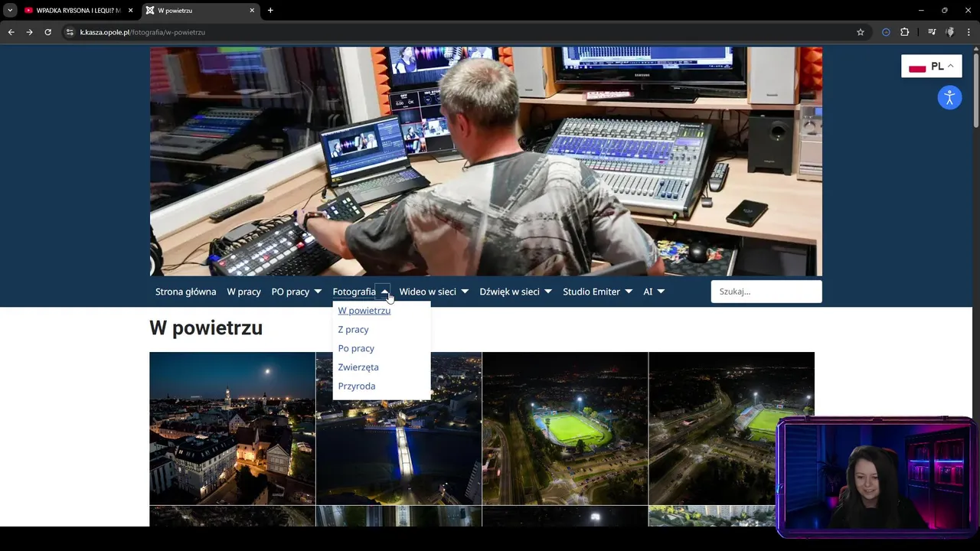This screenshot has width=980, height=551.
Task: Click the browser forward arrow
Action: coord(29,32)
